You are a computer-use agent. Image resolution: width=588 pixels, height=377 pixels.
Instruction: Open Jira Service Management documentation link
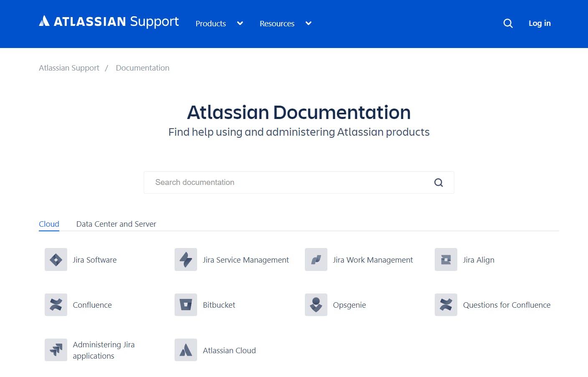click(246, 260)
